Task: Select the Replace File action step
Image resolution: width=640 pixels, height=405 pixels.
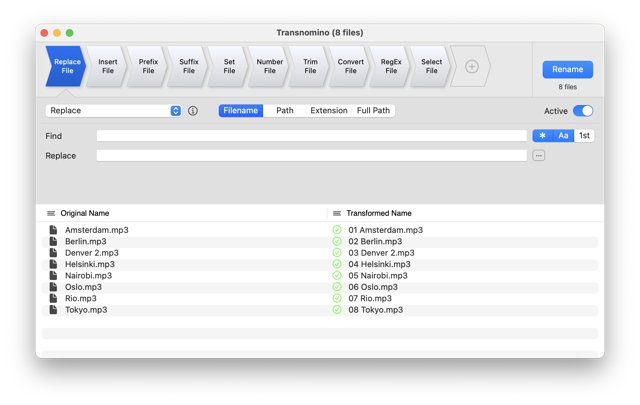Action: tap(66, 66)
